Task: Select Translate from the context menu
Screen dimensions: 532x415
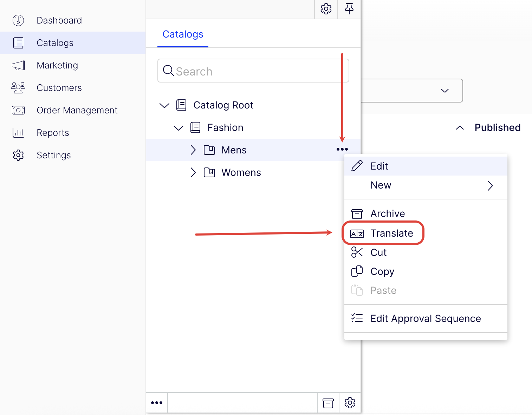Action: (391, 233)
